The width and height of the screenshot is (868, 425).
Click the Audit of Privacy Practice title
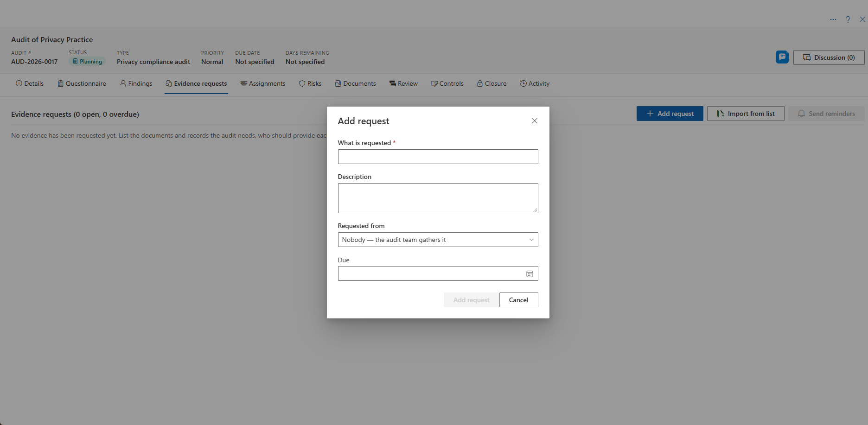(52, 40)
